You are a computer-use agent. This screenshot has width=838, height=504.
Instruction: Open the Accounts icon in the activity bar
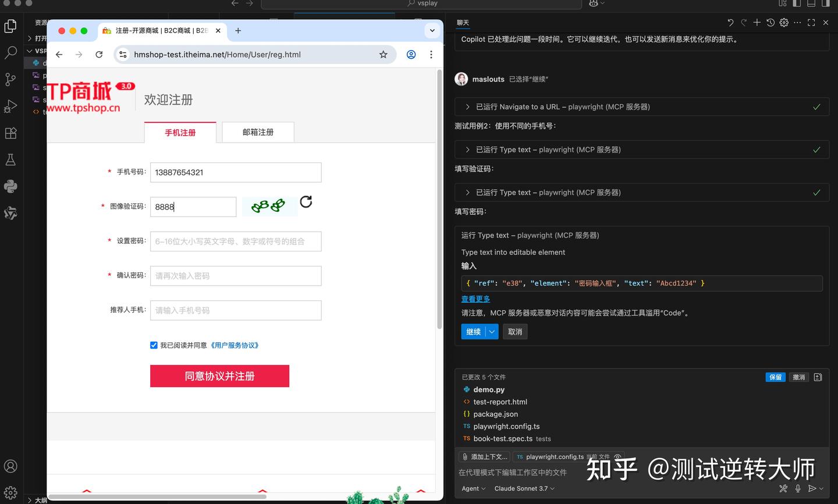[10, 466]
